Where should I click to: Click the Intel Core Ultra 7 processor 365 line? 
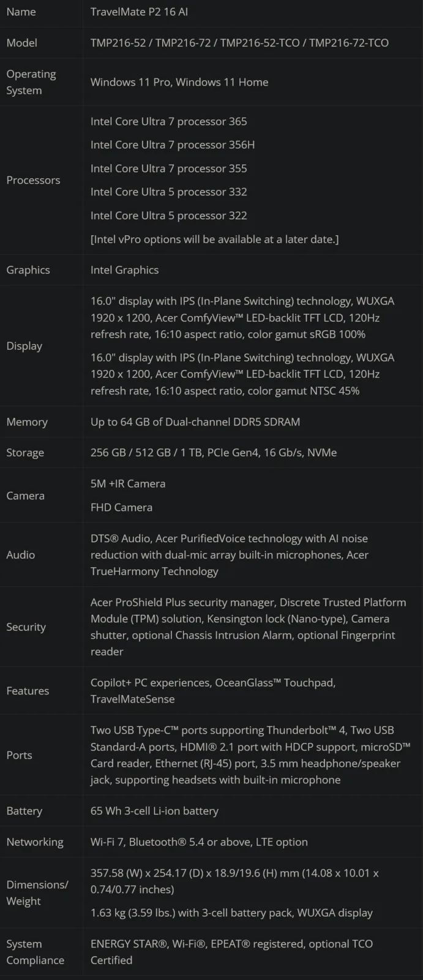169,121
